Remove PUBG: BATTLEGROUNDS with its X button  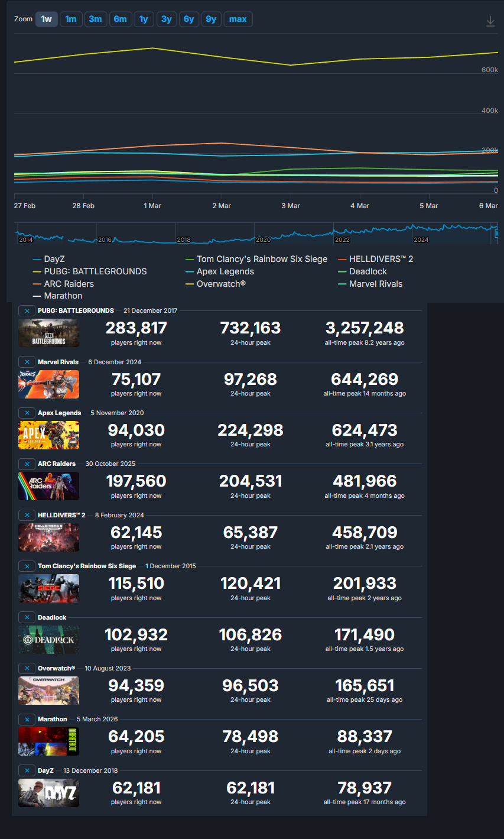(27, 310)
